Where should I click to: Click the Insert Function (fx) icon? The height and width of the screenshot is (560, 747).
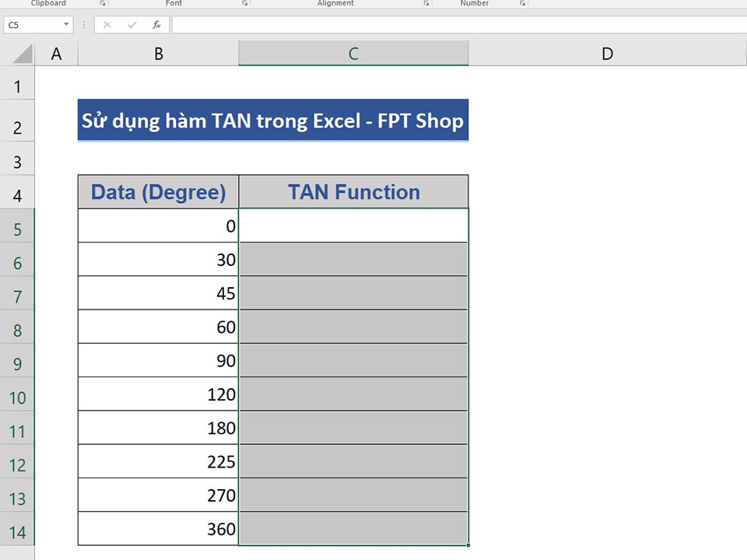[x=156, y=24]
